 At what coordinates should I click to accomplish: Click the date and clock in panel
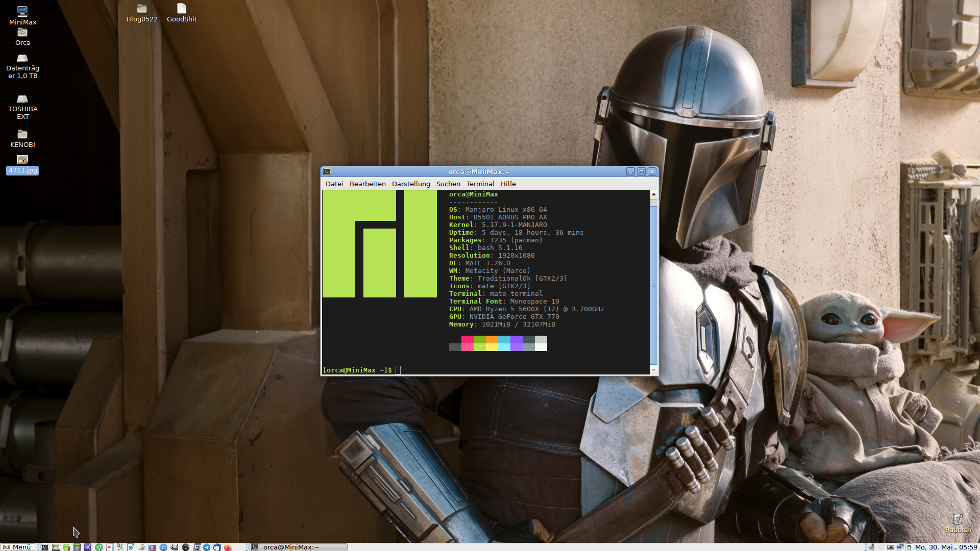coord(946,547)
